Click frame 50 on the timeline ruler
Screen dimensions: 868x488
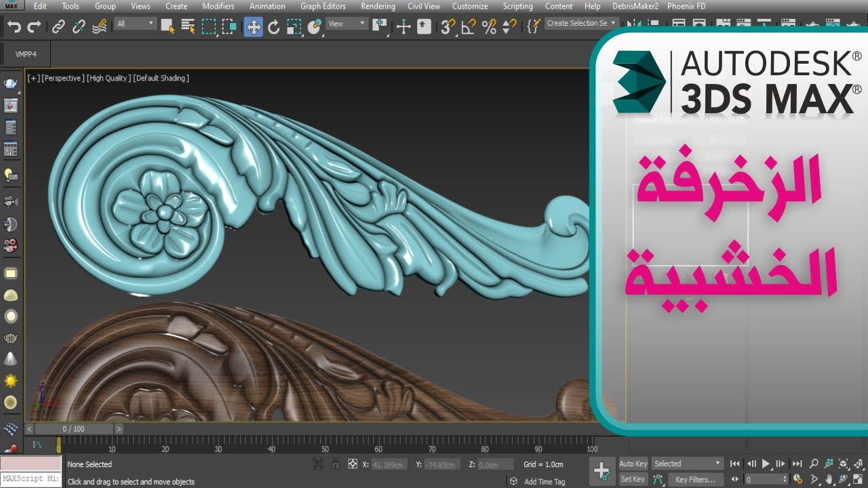325,445
